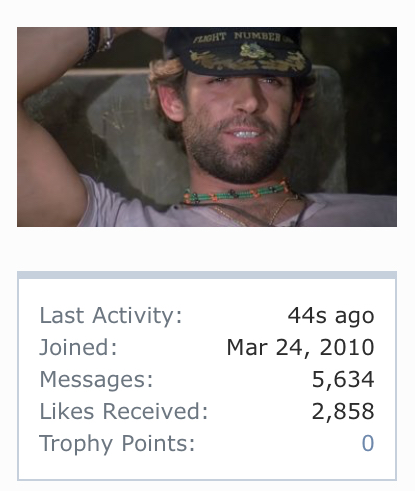
Task: Click the gold emblem on the cap
Action: [253, 52]
